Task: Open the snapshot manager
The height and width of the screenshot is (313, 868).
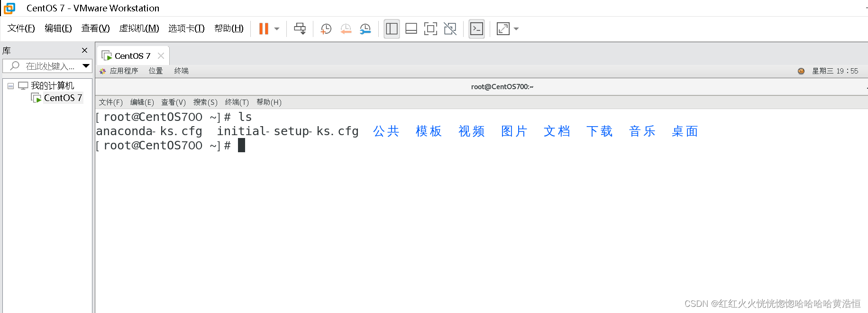Action: coord(365,29)
